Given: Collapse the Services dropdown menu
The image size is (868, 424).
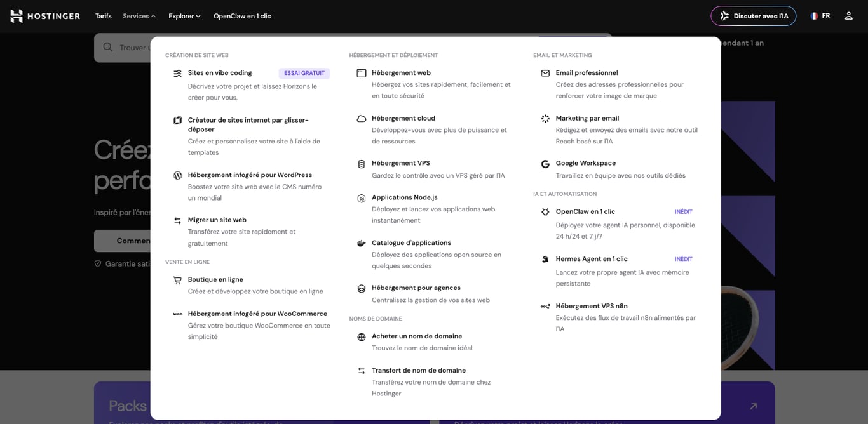Looking at the screenshot, I should tap(139, 16).
